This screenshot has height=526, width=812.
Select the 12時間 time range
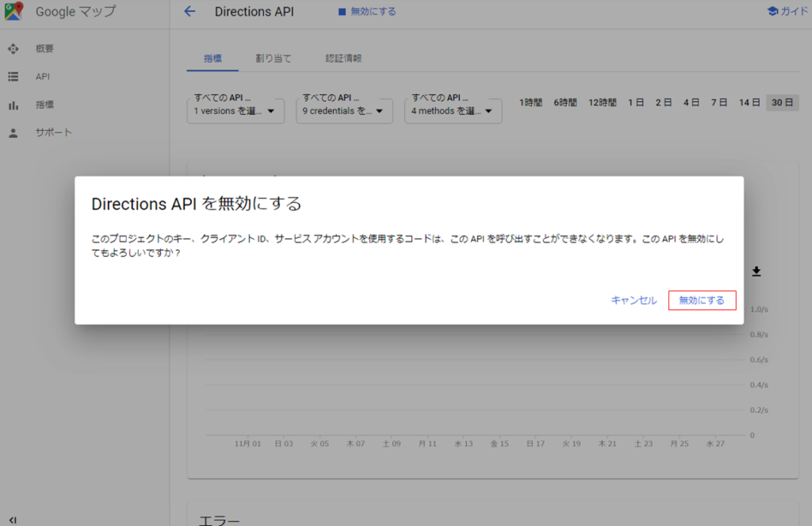[603, 102]
